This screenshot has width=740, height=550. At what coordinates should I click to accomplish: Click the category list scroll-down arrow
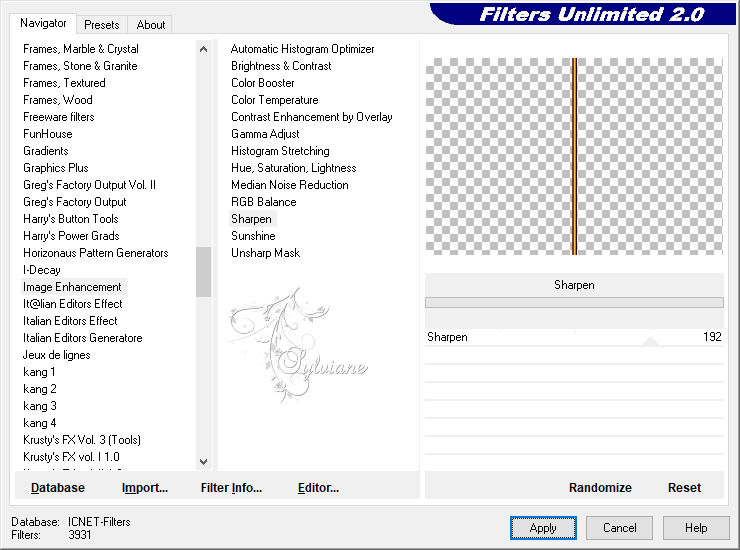point(203,462)
